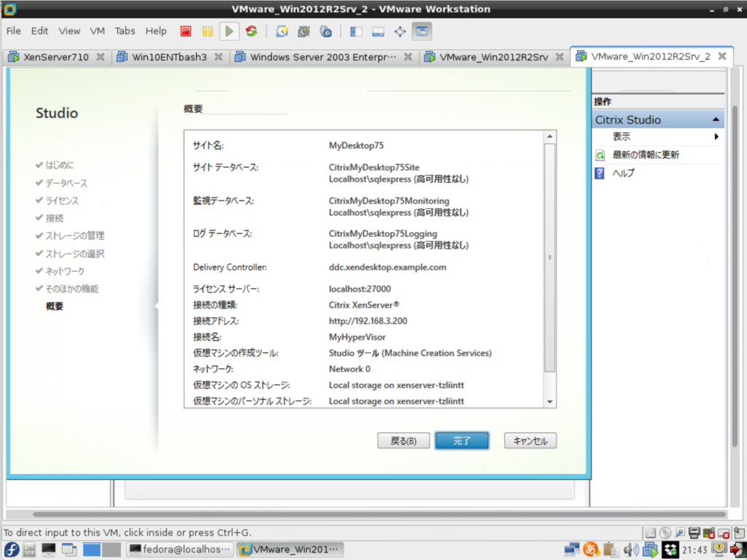Toggle the console view toolbar icon

tap(422, 31)
